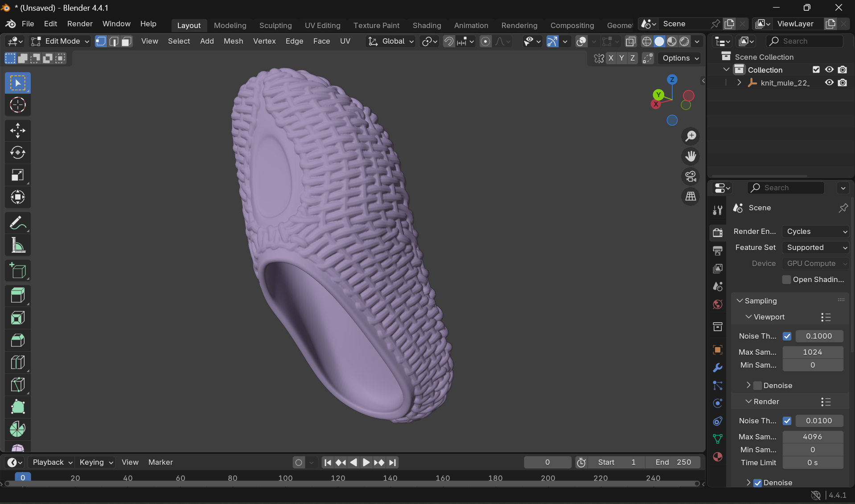The image size is (855, 504).
Task: Toggle orthographic perspective grid icon
Action: click(x=691, y=197)
